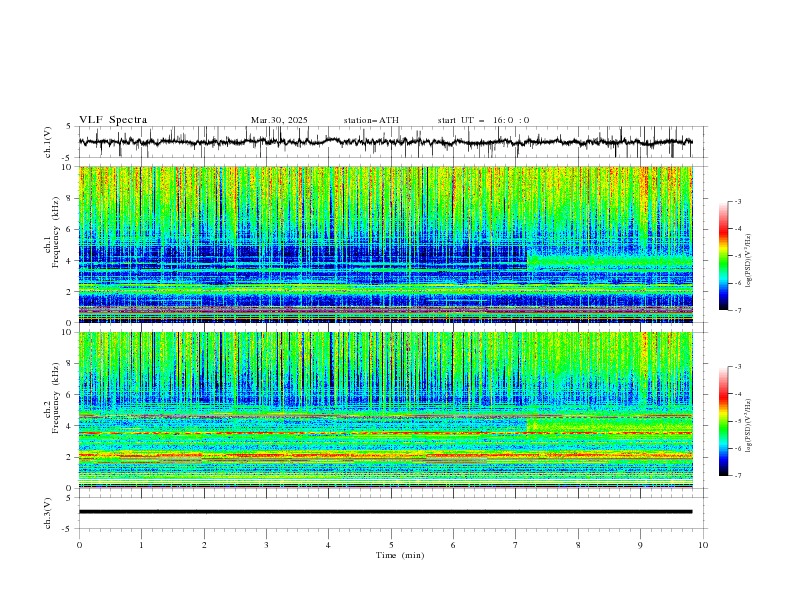Click the time axis tick label '5'

[391, 545]
